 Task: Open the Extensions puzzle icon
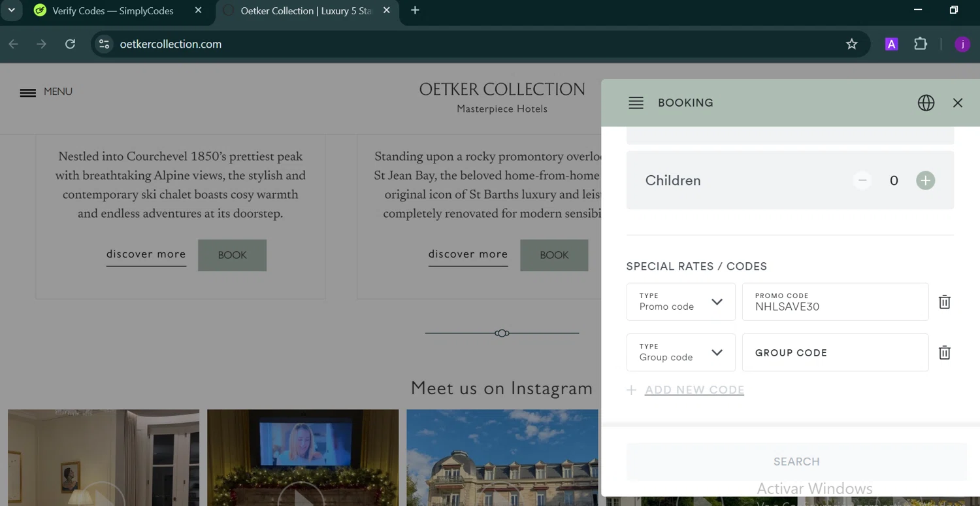click(921, 44)
